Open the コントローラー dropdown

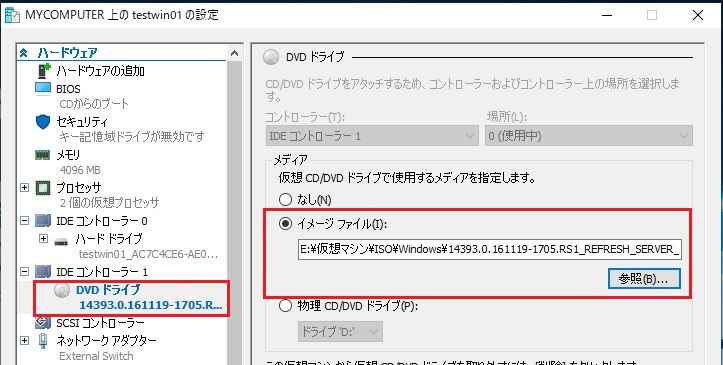click(x=372, y=136)
